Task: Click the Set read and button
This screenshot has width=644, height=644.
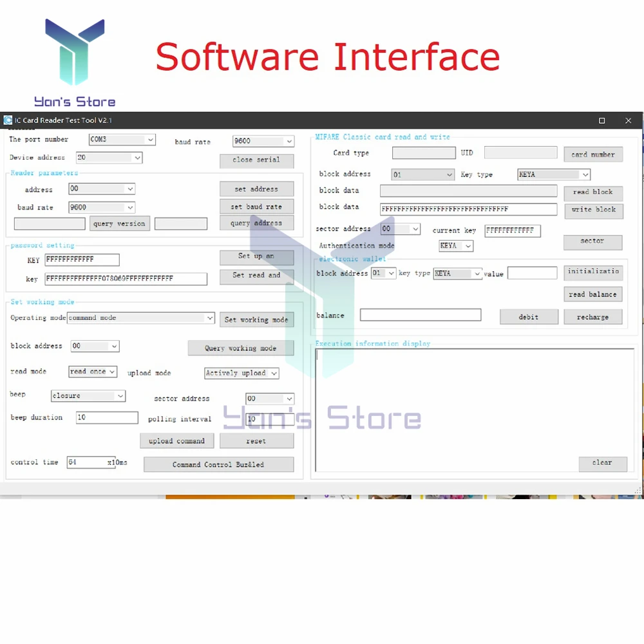Action: [x=257, y=276]
